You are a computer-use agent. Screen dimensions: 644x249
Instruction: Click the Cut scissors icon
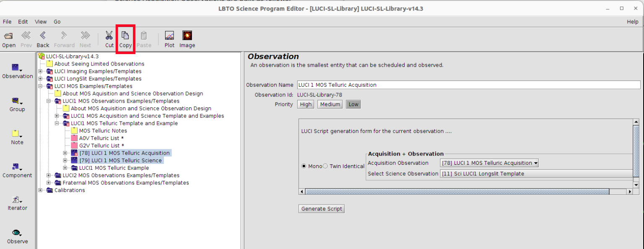tap(109, 36)
